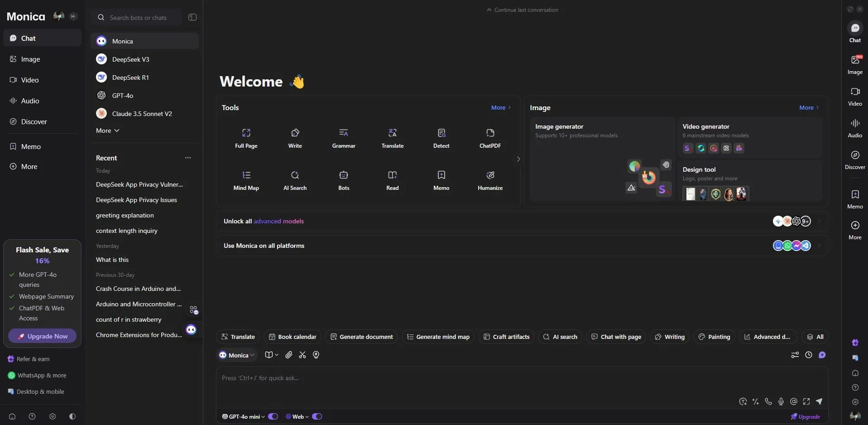Expand the More bots list
Image resolution: width=868 pixels, height=425 pixels.
pyautogui.click(x=108, y=130)
